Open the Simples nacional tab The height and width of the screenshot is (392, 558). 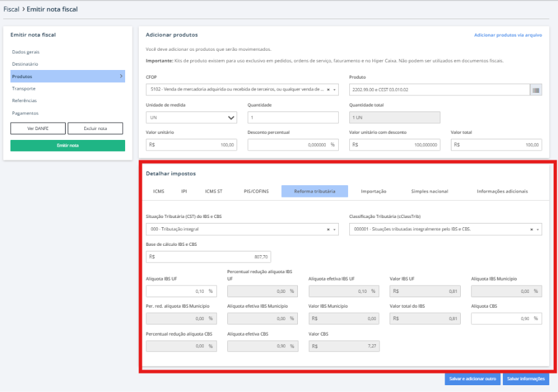[429, 191]
